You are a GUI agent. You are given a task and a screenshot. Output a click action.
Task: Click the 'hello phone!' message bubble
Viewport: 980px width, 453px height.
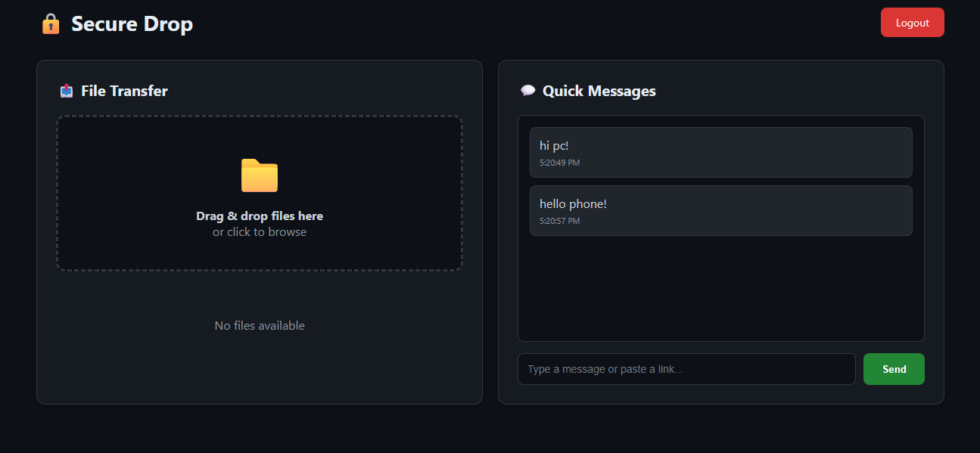tap(720, 210)
